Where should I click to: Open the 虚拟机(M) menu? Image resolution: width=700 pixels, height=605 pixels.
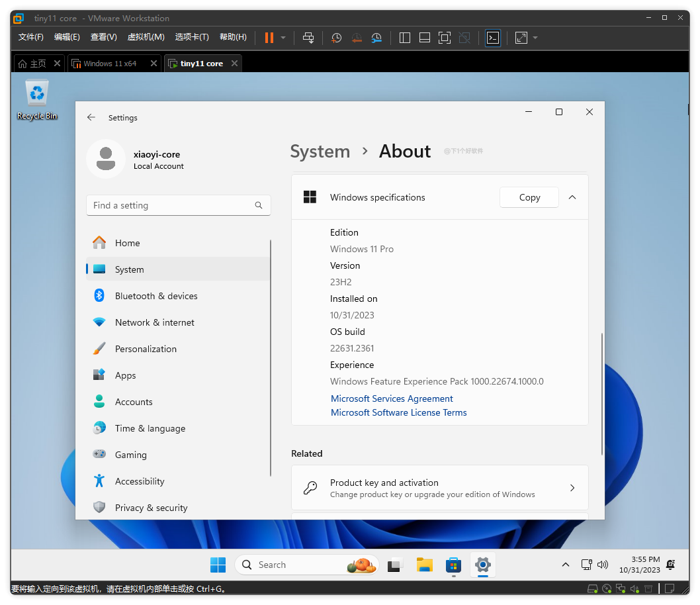pyautogui.click(x=146, y=37)
